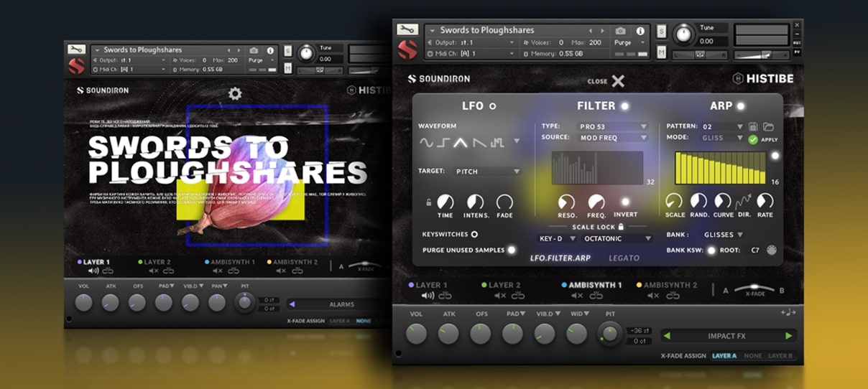Screen dimensions: 868x389
Task: Assign X-Fade to LAYER B in front window
Action: 780,355
